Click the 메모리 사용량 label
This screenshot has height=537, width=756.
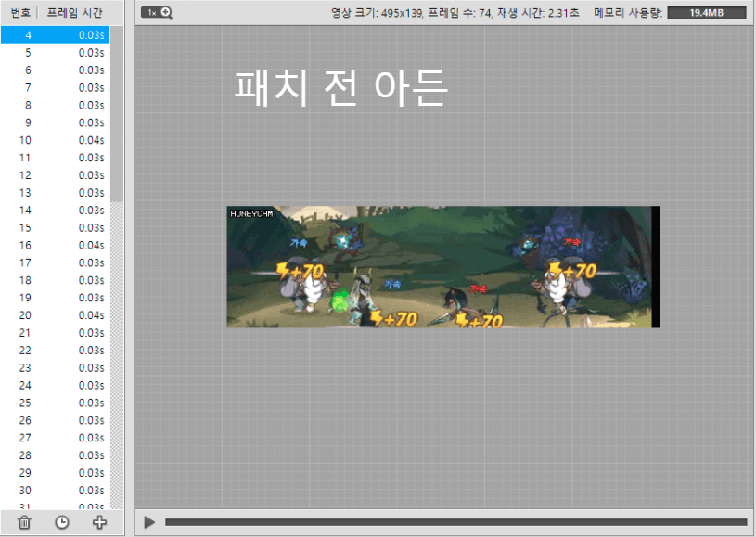[628, 13]
